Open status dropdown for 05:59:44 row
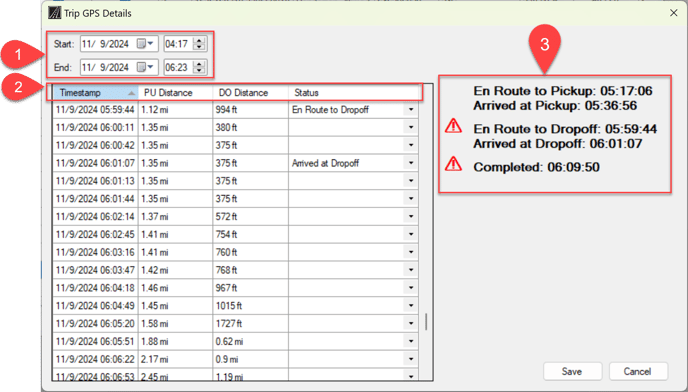The height and width of the screenshot is (392, 688). (x=411, y=110)
